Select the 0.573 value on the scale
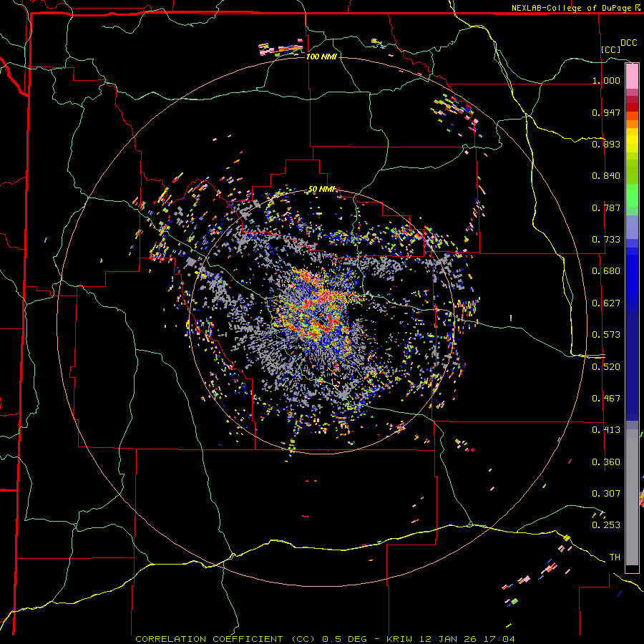 (606, 335)
